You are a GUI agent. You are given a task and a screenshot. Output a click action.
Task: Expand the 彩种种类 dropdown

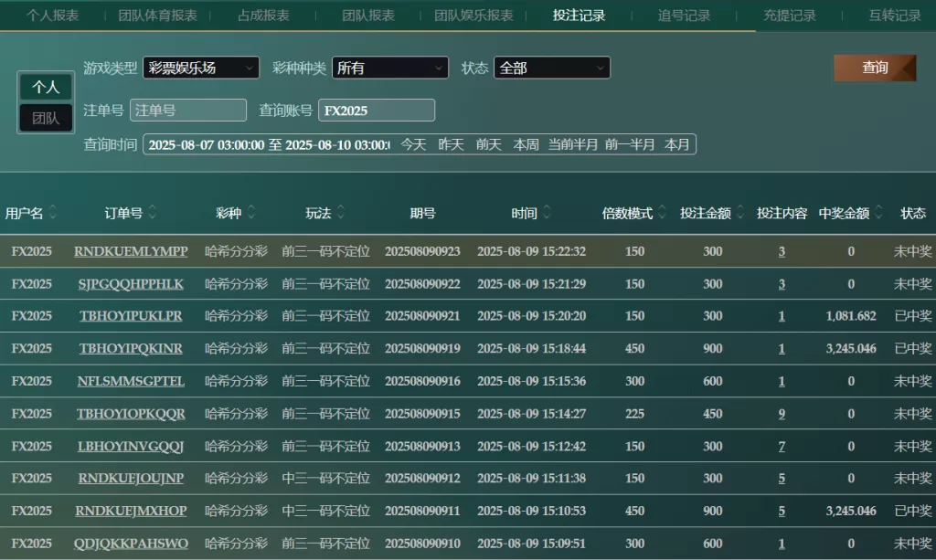click(389, 68)
